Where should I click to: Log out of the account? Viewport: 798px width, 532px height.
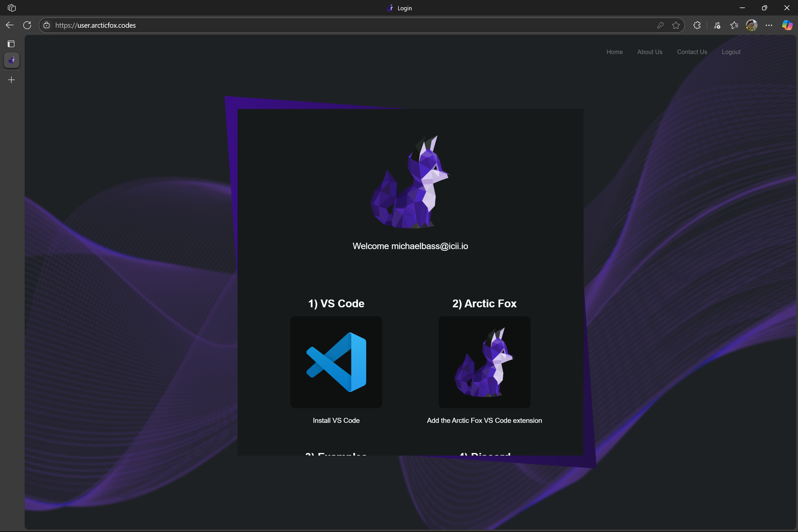[x=731, y=52]
